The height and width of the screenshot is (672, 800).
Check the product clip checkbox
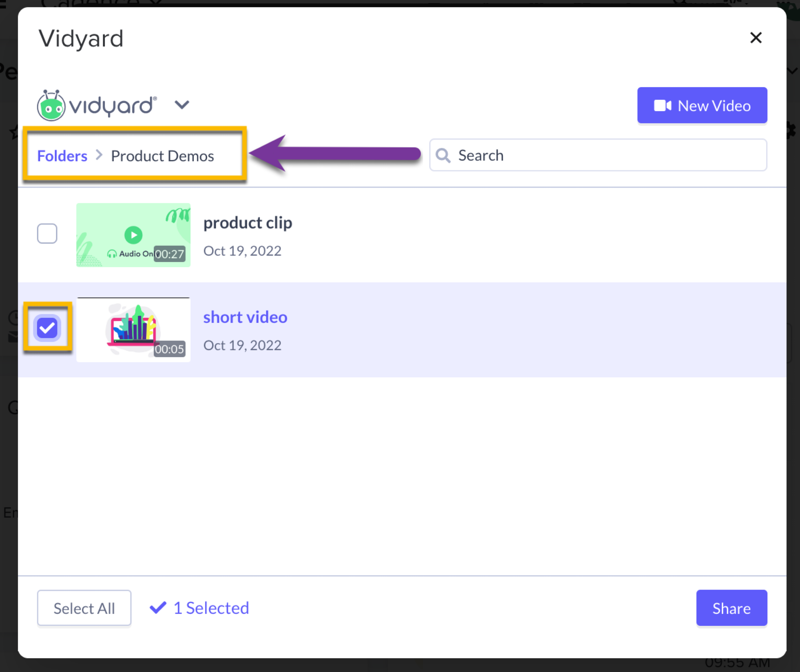point(47,234)
